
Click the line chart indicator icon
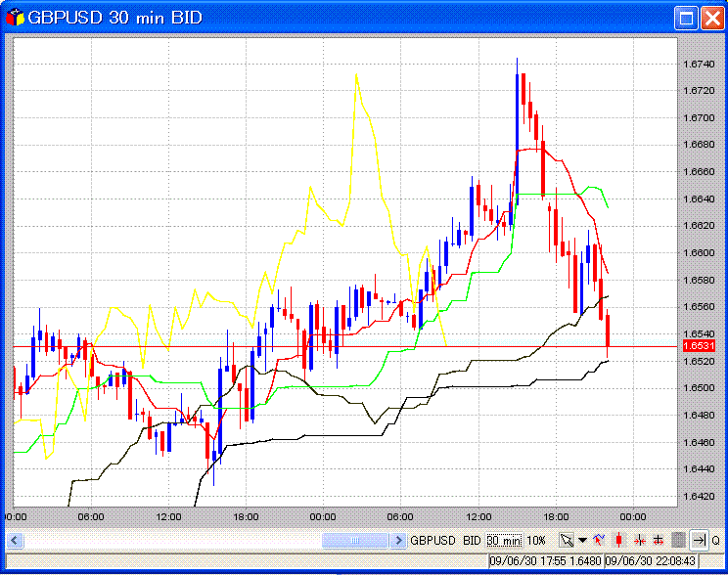pos(599,540)
